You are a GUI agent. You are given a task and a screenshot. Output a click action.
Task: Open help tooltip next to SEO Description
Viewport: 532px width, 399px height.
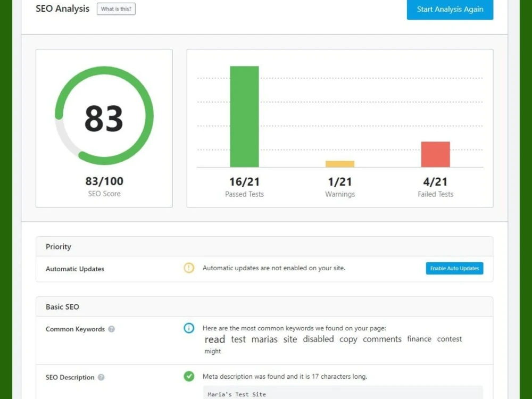(101, 377)
